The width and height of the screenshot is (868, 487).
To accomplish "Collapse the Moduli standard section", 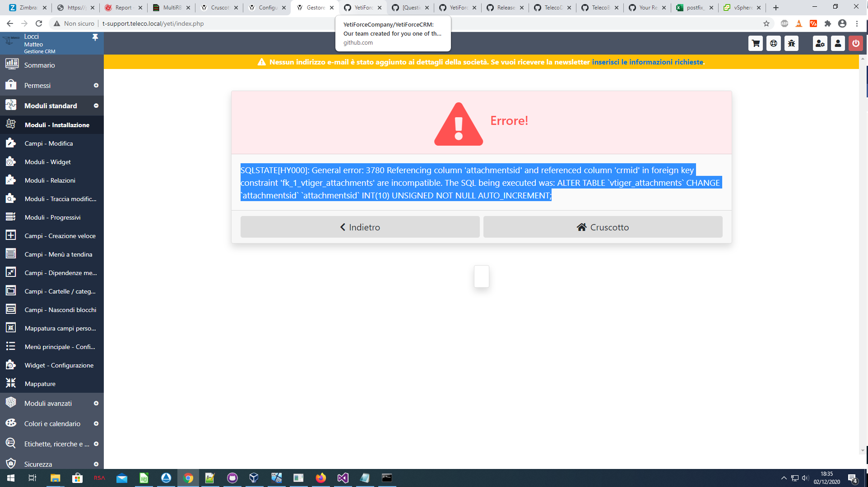I will coord(51,106).
